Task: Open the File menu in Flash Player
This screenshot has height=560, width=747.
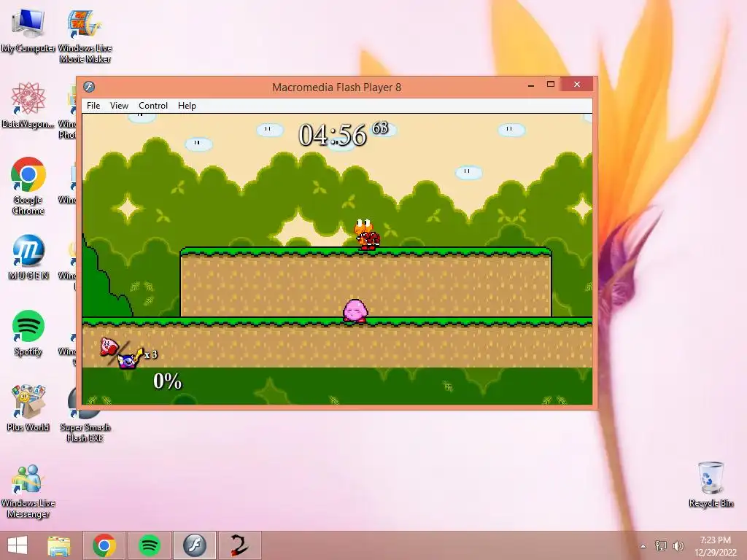Action: click(93, 106)
